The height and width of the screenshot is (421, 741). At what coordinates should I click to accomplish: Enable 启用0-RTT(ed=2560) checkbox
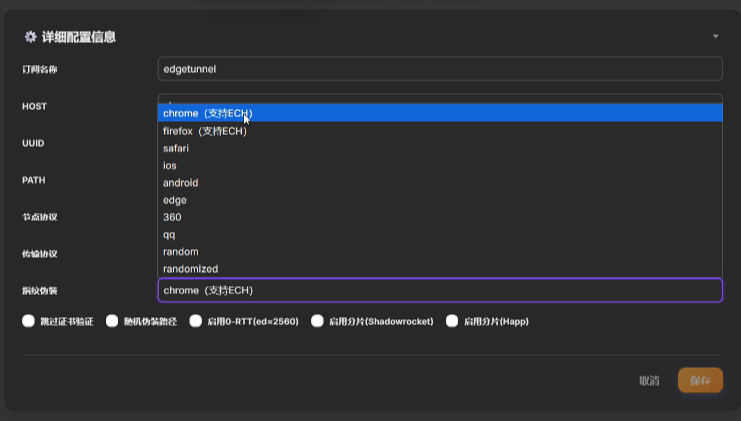[195, 322]
